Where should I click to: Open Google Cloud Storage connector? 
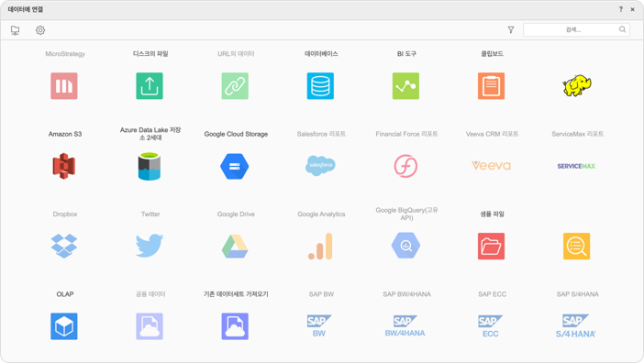pos(235,166)
